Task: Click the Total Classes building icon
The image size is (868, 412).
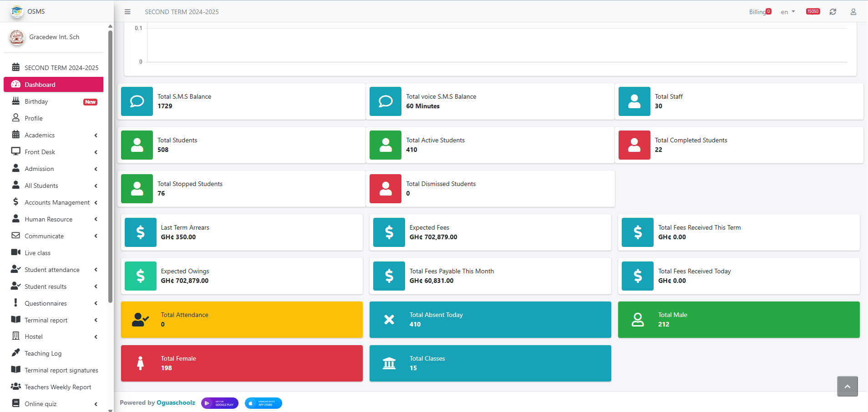Action: [x=389, y=363]
